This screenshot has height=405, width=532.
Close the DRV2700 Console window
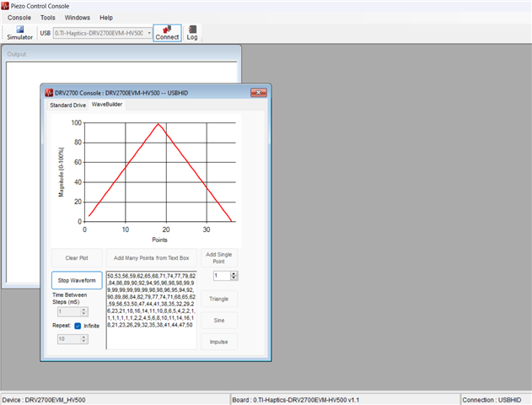[259, 93]
